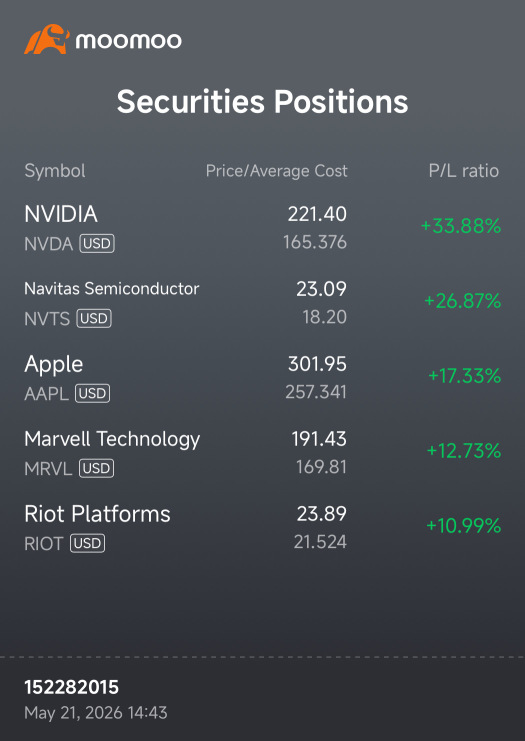Click the USD badge beside MRVL
The width and height of the screenshot is (525, 741).
click(x=96, y=468)
